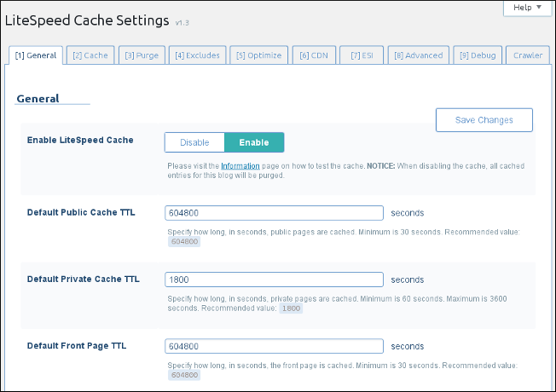The width and height of the screenshot is (556, 392).
Task: Select the [1] General tab
Action: click(36, 55)
